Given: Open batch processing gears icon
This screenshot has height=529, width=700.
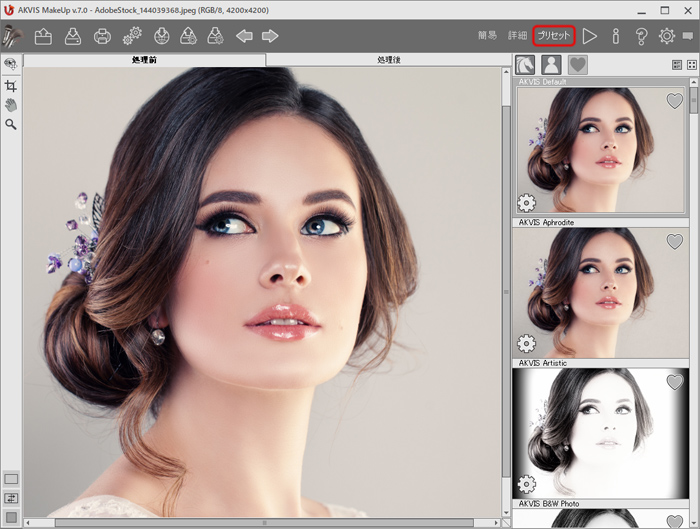Looking at the screenshot, I should pyautogui.click(x=132, y=36).
